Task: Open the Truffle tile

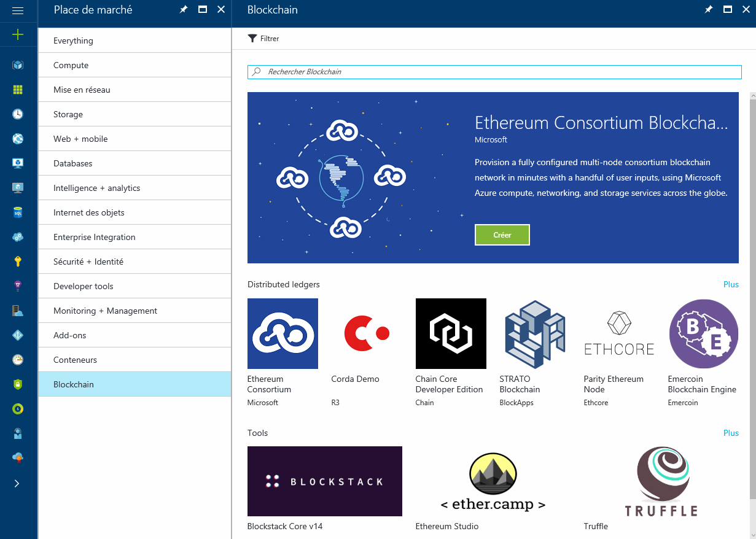Action: (661, 489)
